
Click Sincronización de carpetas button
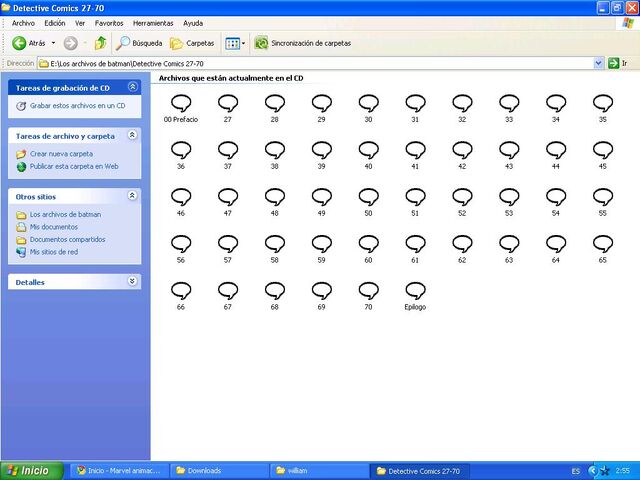302,43
